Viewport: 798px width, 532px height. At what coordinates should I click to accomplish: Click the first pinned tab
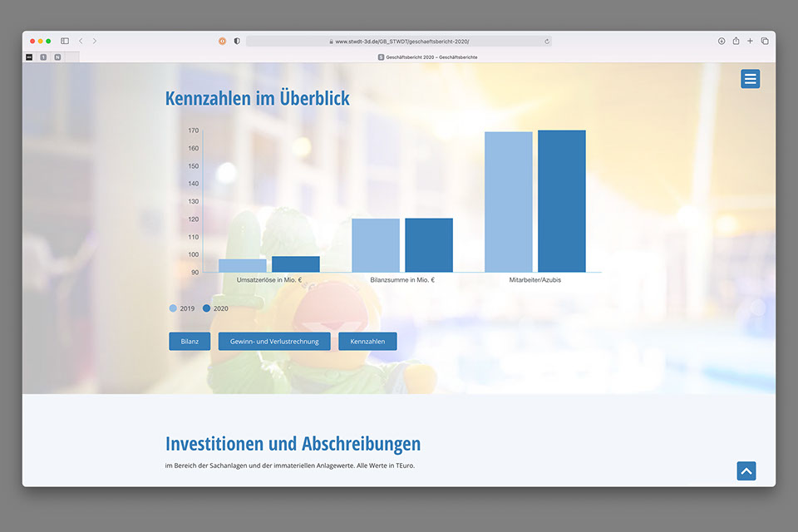tap(29, 57)
